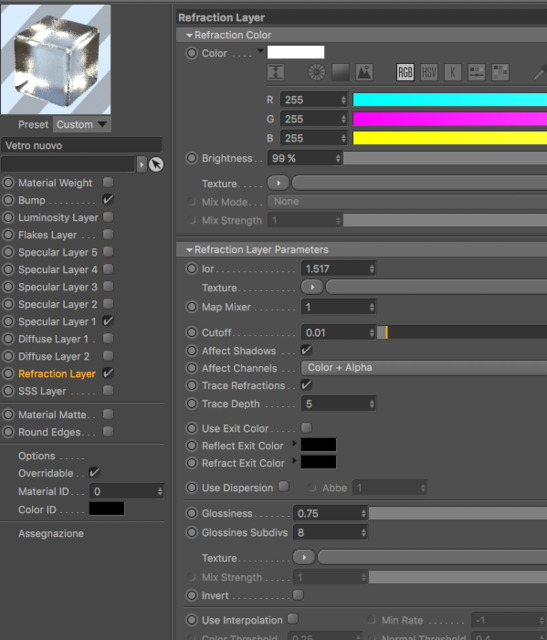Click the Trace Depth stepper arrows

point(371,404)
